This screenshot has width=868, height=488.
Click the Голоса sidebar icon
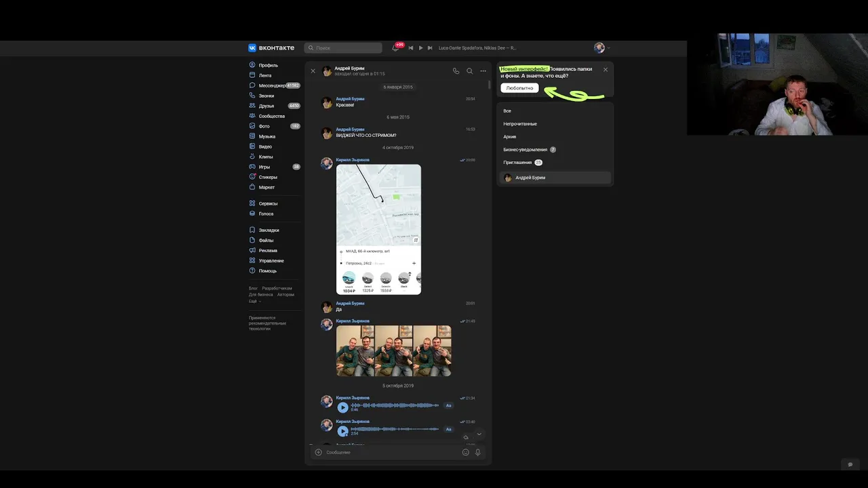click(252, 213)
